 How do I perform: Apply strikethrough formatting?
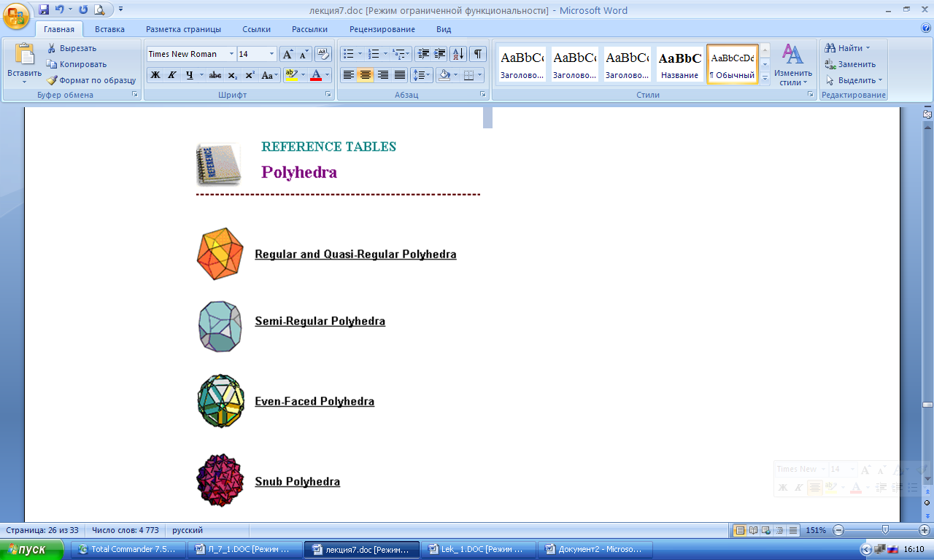tap(215, 75)
